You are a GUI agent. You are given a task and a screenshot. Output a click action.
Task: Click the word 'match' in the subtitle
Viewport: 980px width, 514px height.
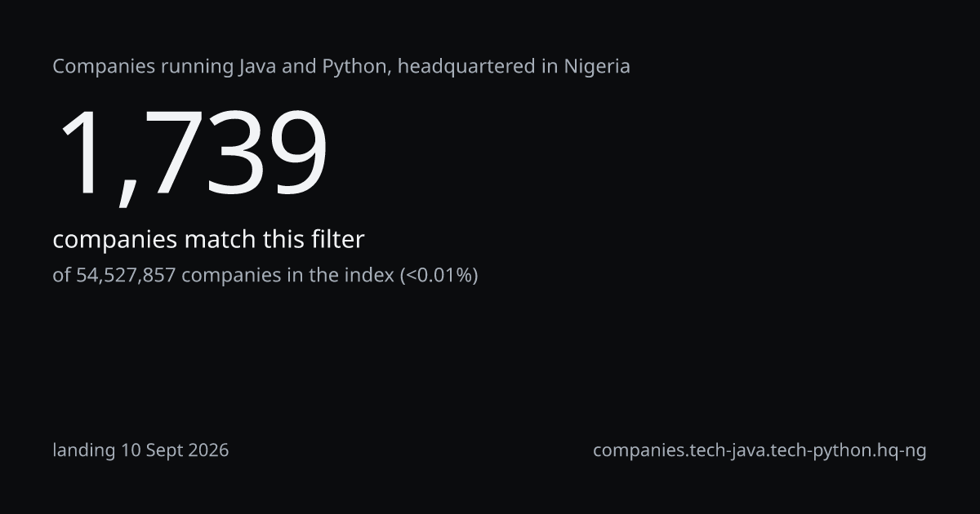[x=220, y=240]
